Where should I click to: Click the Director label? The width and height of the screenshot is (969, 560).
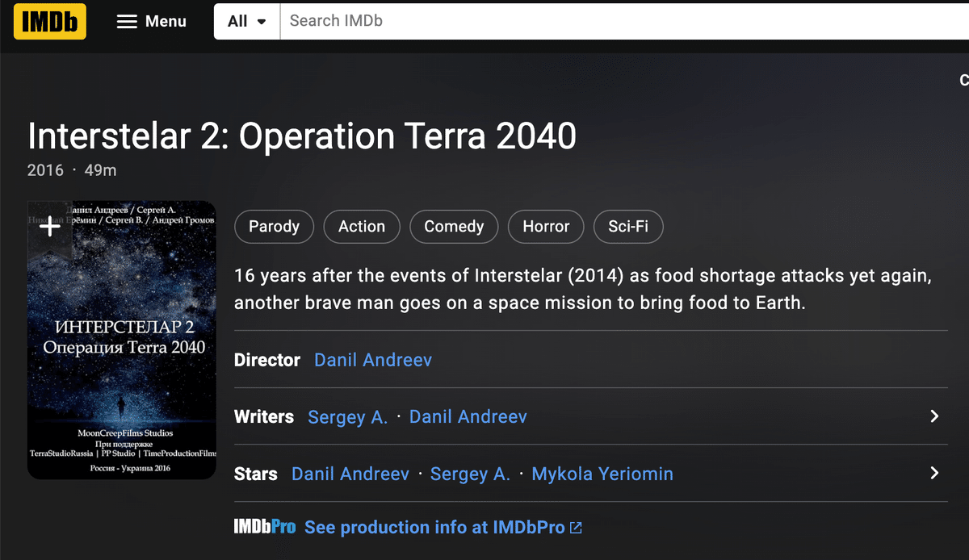[x=267, y=360]
